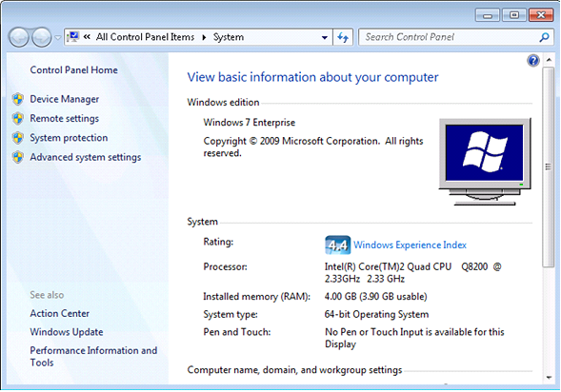Click inside the Search Control Panel field
Viewport: 561px width, 392px height.
click(x=449, y=37)
